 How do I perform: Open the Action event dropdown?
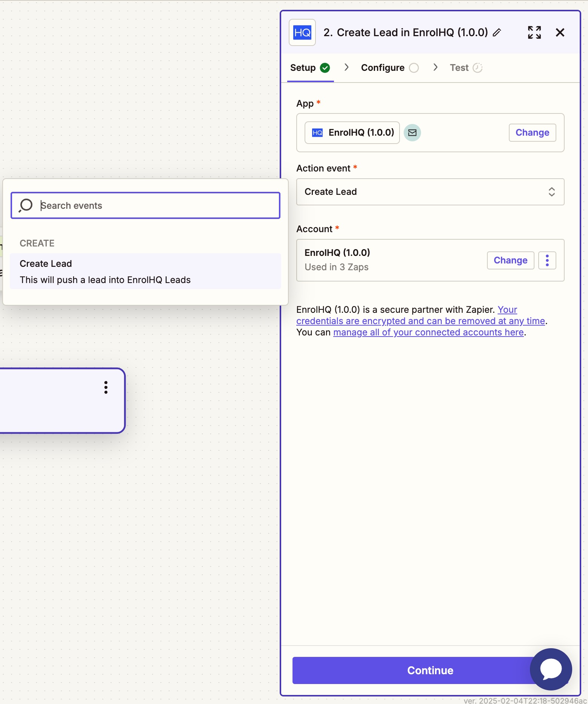tap(430, 192)
